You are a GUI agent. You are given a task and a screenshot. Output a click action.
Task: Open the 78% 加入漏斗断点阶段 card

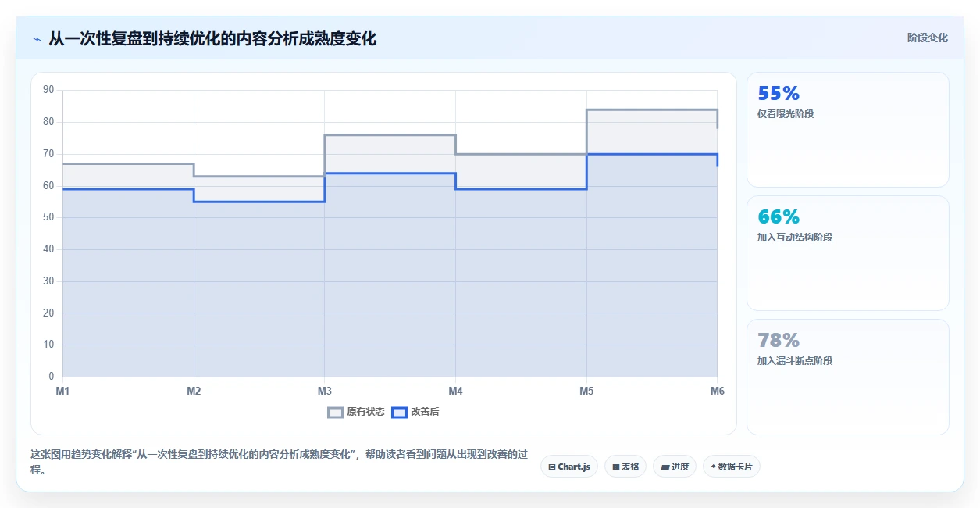(x=848, y=377)
